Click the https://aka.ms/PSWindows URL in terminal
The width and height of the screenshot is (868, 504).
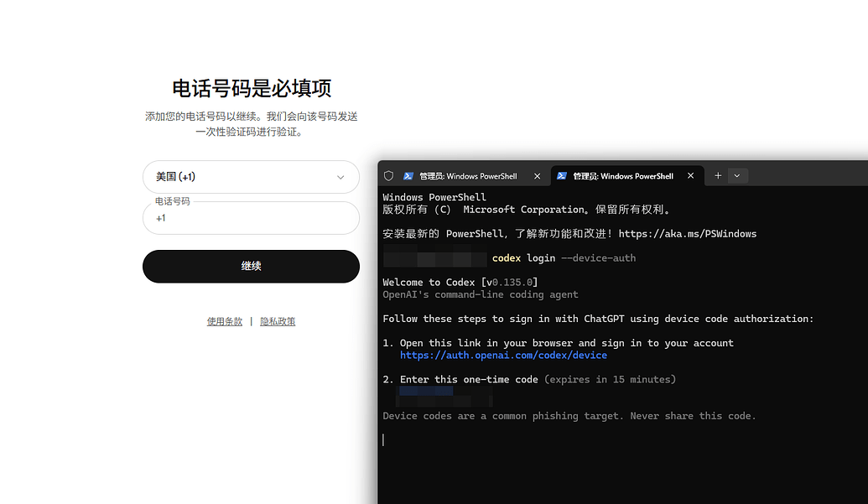pos(688,233)
